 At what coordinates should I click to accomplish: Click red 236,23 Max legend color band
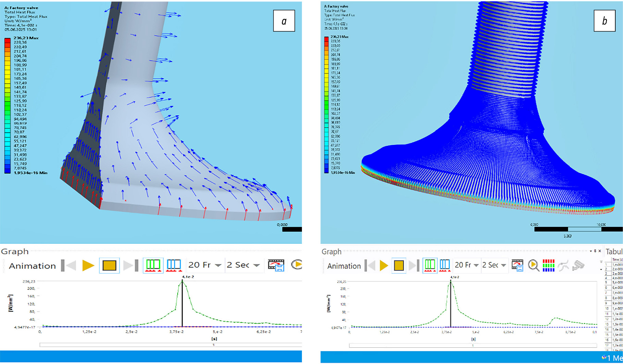coord(7,40)
